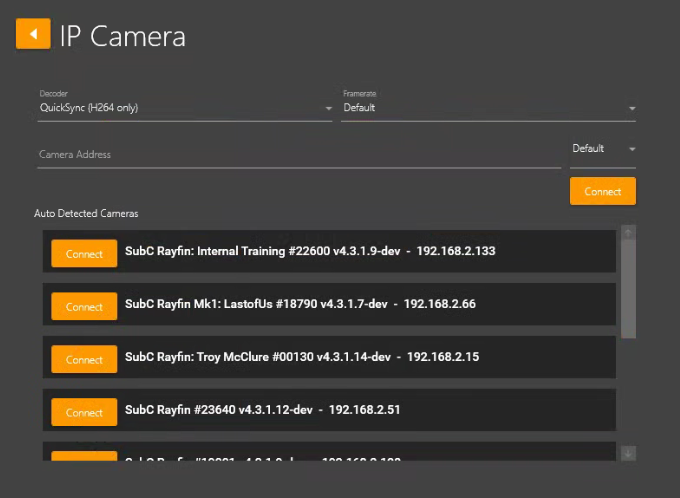Click the Decoder dropdown arrow
The height and width of the screenshot is (498, 680).
(x=328, y=108)
